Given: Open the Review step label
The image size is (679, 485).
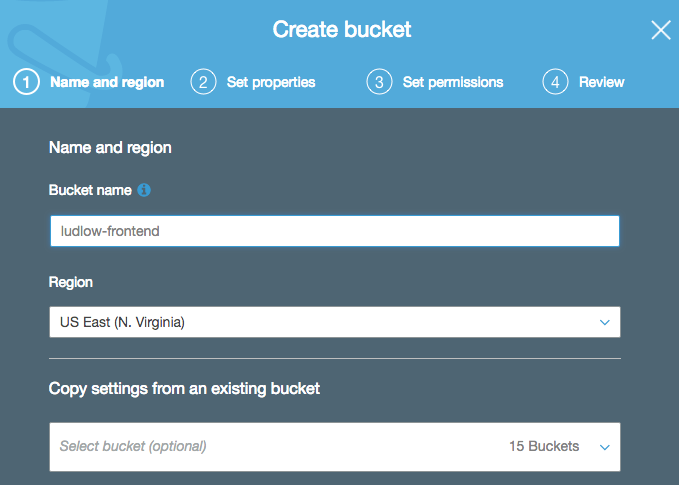Looking at the screenshot, I should pos(601,82).
